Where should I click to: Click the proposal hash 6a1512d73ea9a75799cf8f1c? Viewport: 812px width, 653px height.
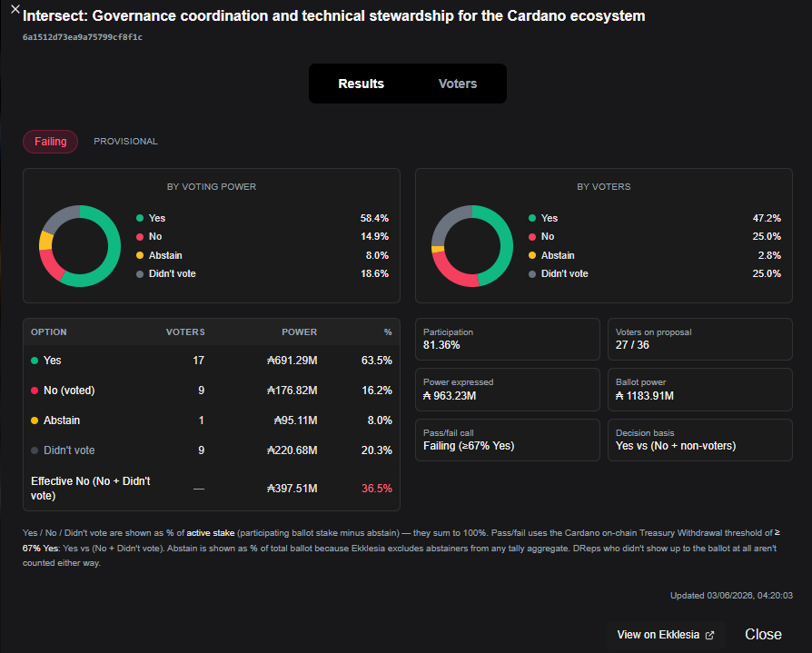point(83,37)
